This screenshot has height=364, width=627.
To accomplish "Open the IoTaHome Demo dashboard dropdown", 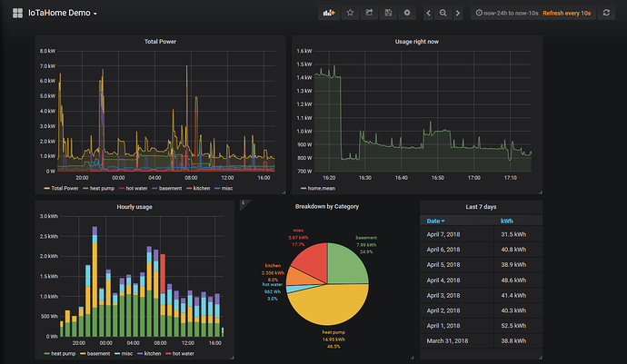I will (x=63, y=14).
